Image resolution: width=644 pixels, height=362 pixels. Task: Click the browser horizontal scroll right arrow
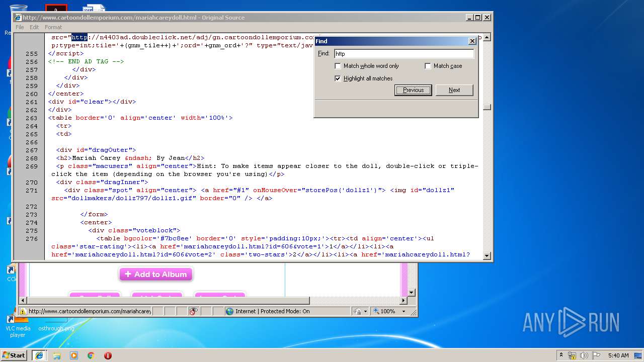click(403, 300)
